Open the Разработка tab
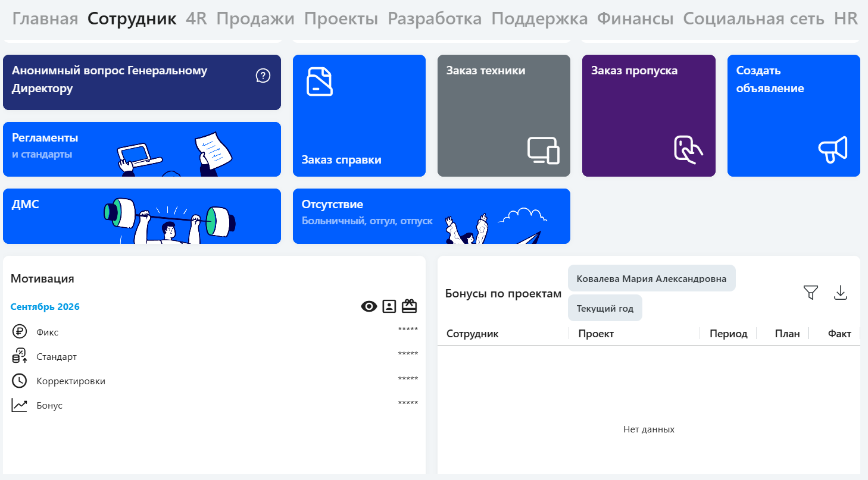 435,18
